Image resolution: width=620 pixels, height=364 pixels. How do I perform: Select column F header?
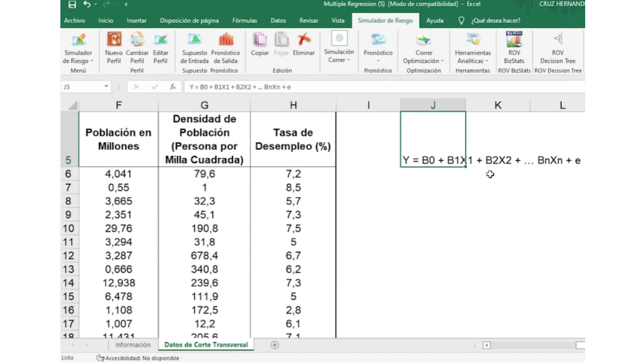pyautogui.click(x=119, y=105)
